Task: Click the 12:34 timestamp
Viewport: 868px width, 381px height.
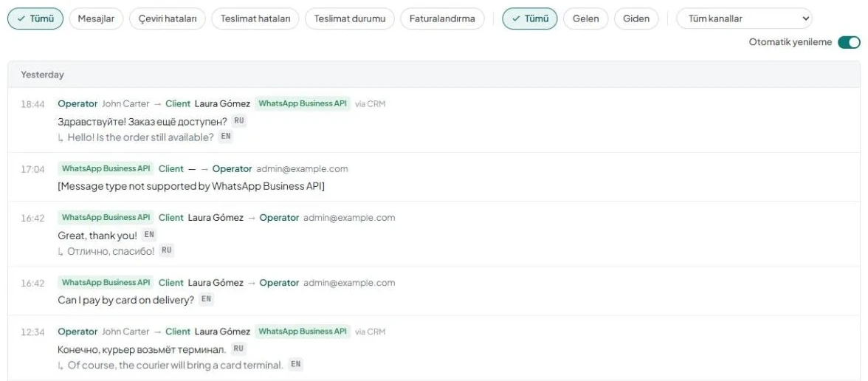Action: click(x=32, y=332)
